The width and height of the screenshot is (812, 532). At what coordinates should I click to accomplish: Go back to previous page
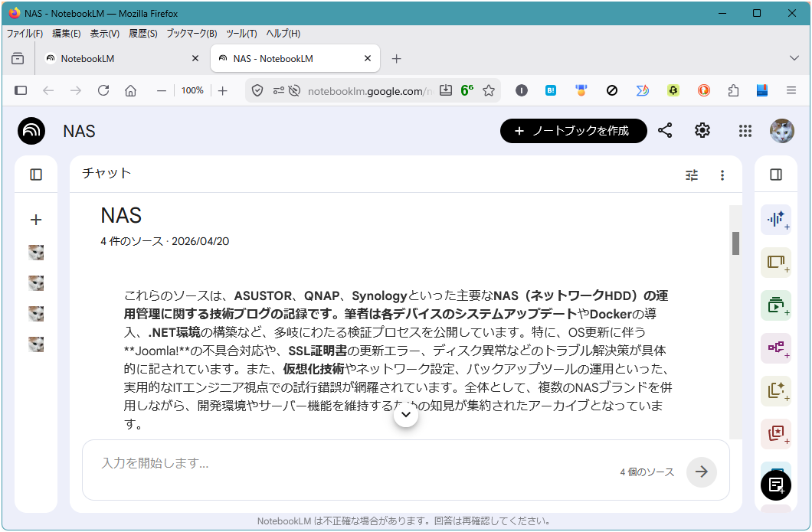(x=48, y=90)
